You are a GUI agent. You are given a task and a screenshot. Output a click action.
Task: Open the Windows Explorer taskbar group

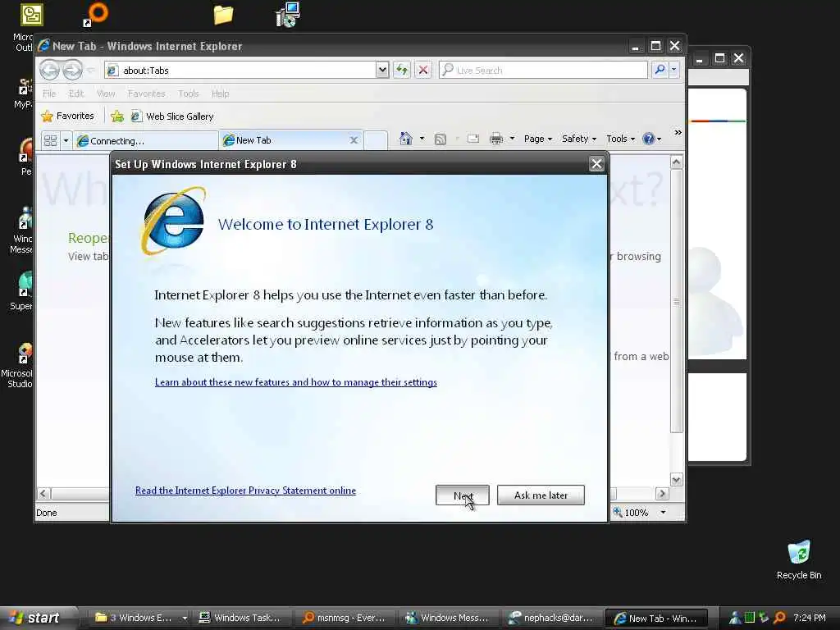[x=140, y=618]
